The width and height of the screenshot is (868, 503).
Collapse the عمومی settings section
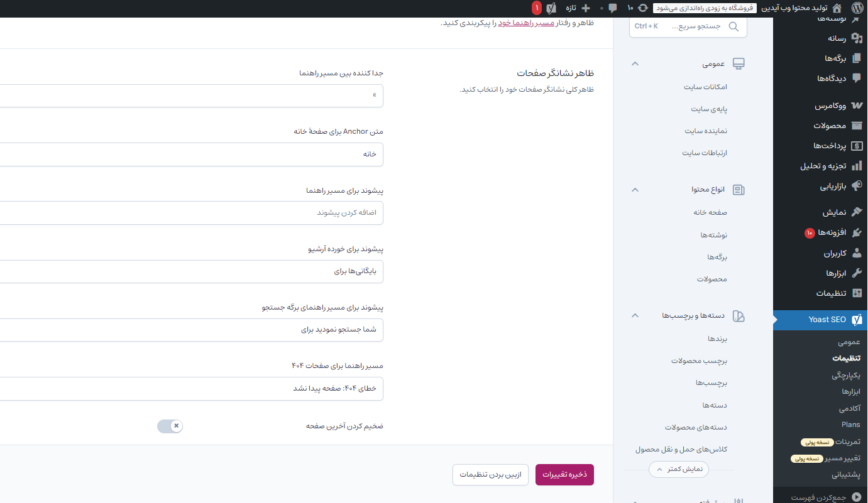tap(635, 63)
